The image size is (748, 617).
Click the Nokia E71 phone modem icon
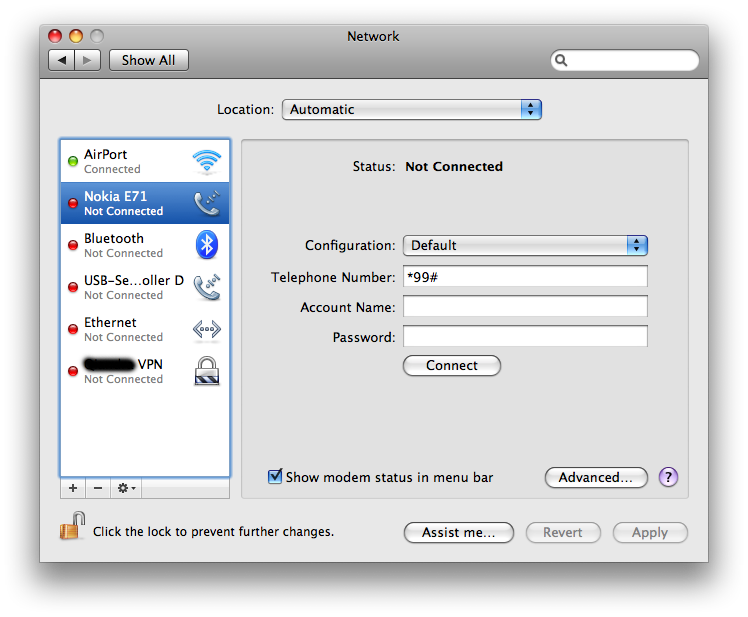[x=207, y=203]
